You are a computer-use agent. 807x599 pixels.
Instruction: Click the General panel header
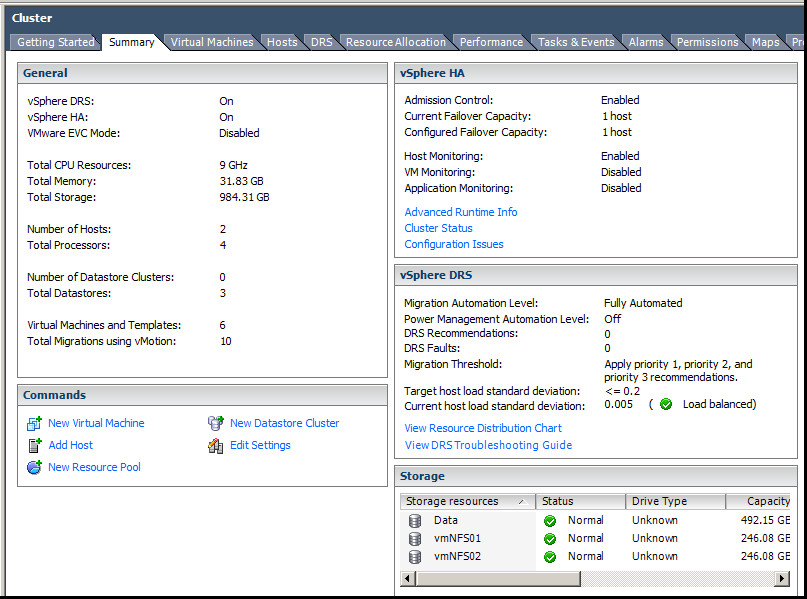(x=202, y=73)
